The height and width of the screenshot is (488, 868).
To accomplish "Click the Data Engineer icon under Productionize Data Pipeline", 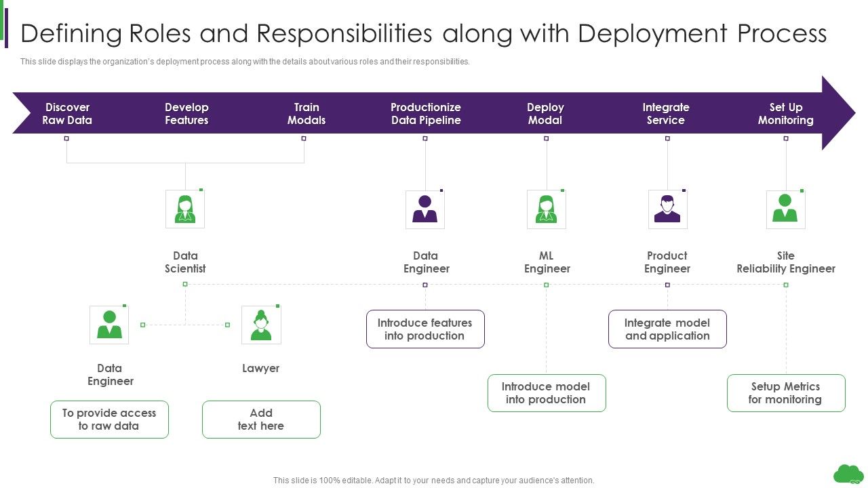I will point(425,209).
